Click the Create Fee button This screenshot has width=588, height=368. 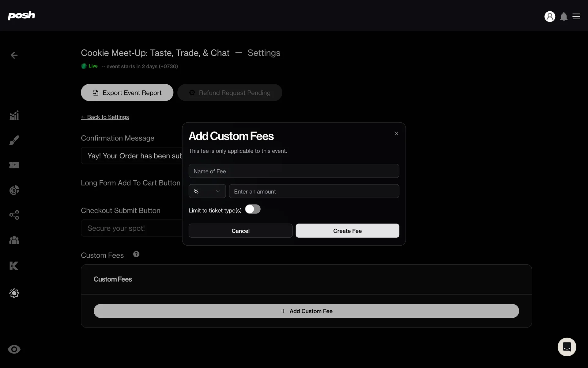tap(347, 231)
